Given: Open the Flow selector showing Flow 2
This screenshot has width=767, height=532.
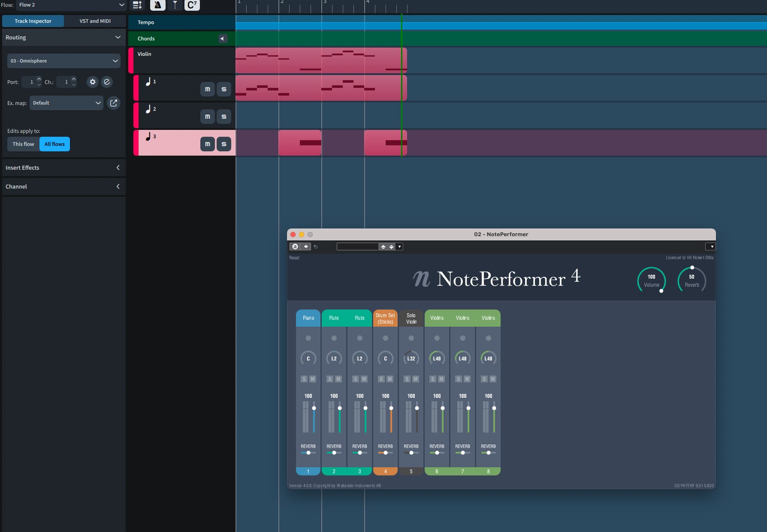Looking at the screenshot, I should (x=71, y=5).
